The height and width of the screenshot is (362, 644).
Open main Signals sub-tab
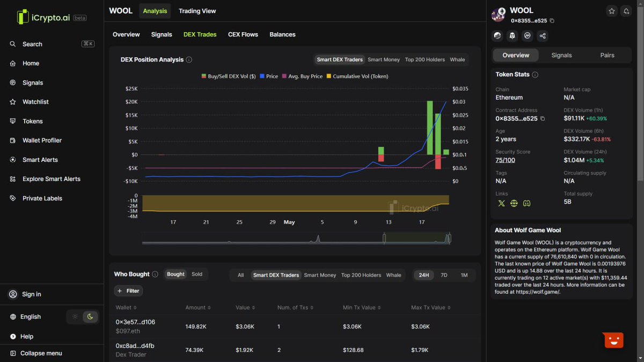(162, 34)
